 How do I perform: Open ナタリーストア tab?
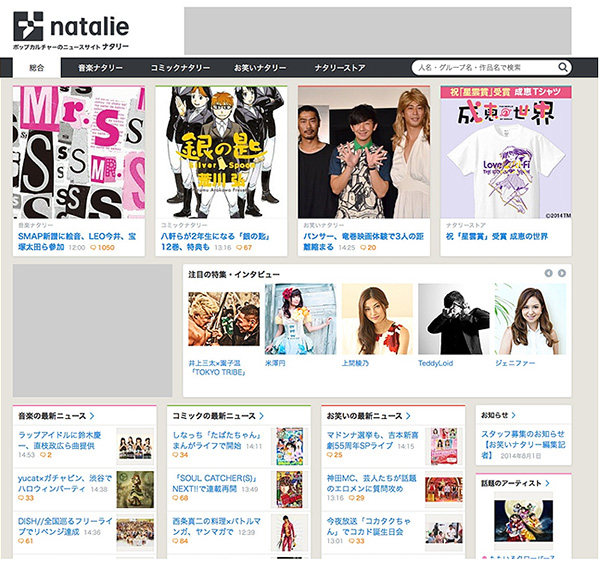pyautogui.click(x=340, y=68)
